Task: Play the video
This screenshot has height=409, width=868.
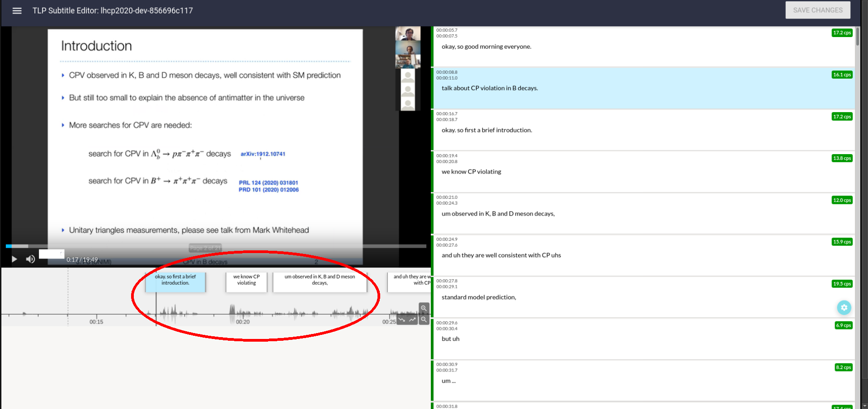Action: 14,259
